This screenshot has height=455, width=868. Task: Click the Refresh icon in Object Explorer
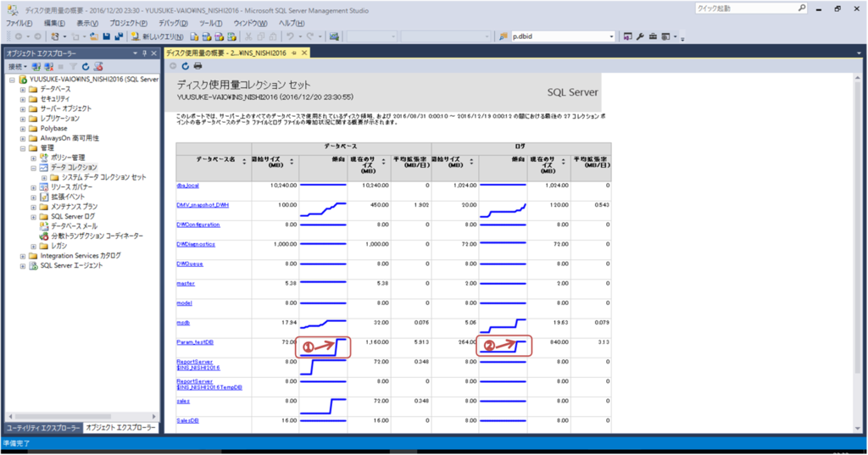(x=86, y=67)
